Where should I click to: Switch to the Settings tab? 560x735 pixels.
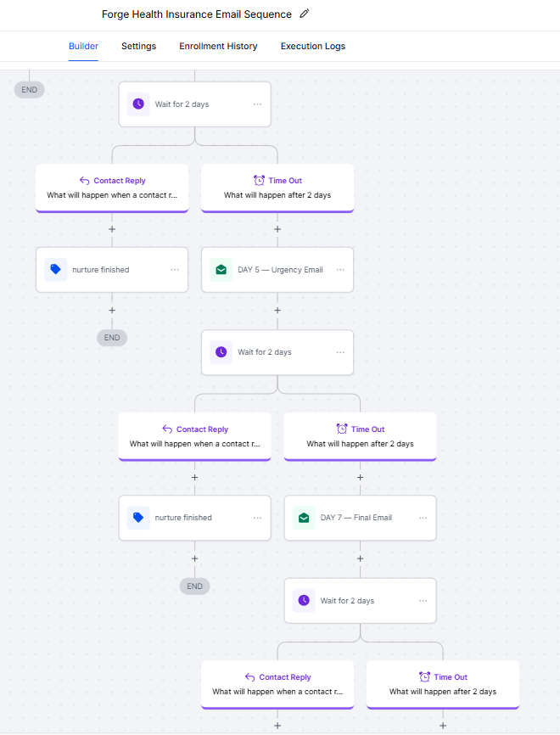(138, 46)
